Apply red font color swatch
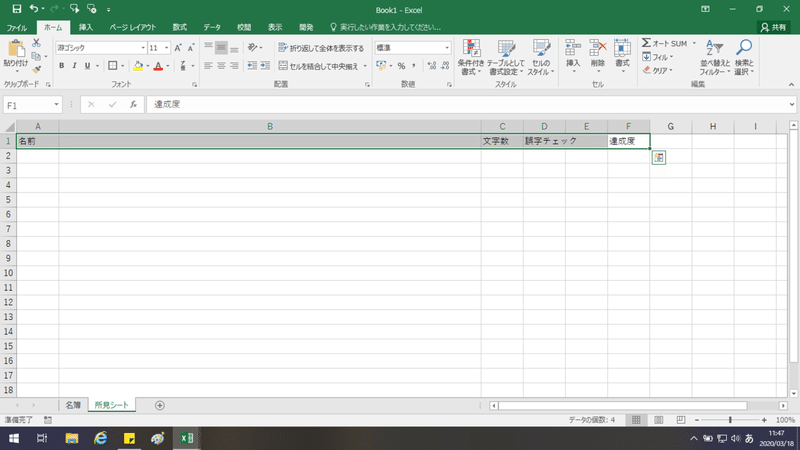The width and height of the screenshot is (800, 450). click(158, 66)
